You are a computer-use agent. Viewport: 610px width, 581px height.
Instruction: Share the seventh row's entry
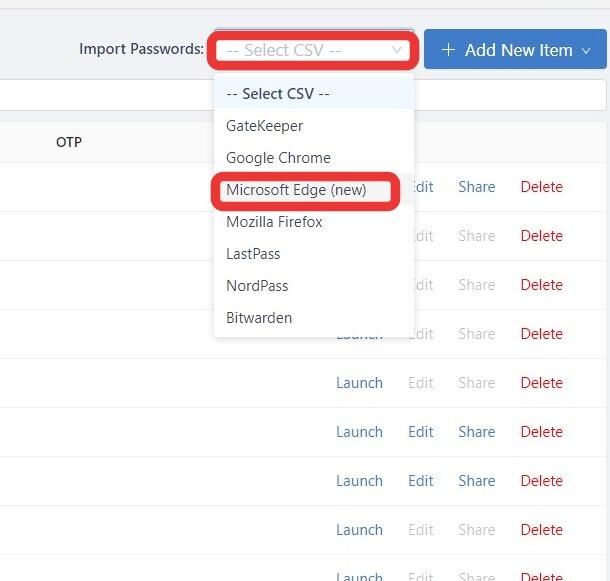point(477,481)
